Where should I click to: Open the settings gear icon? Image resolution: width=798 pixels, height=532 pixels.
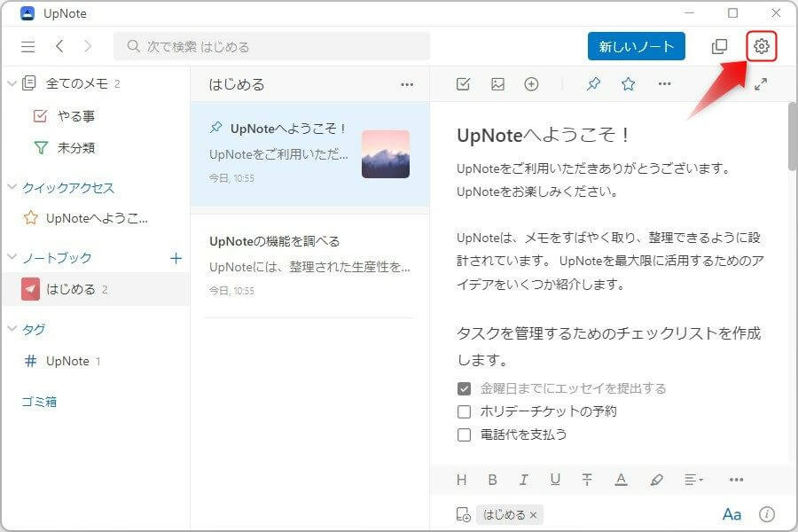762,46
